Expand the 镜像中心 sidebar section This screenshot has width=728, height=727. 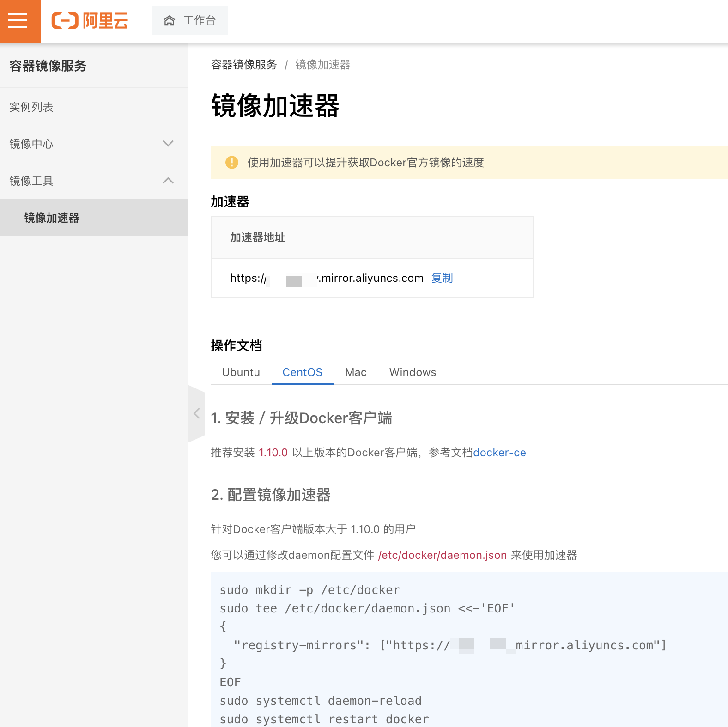(x=94, y=144)
